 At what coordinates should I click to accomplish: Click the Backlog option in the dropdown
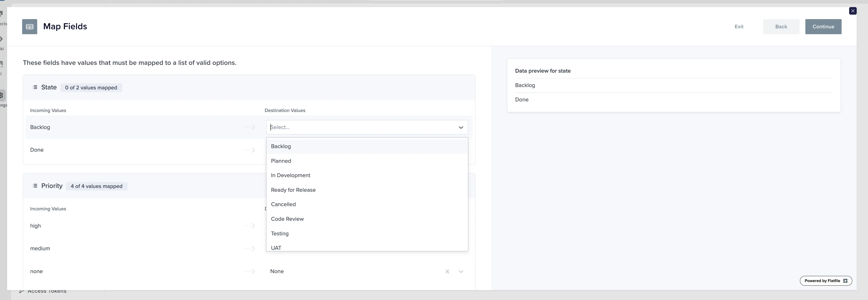click(x=281, y=146)
